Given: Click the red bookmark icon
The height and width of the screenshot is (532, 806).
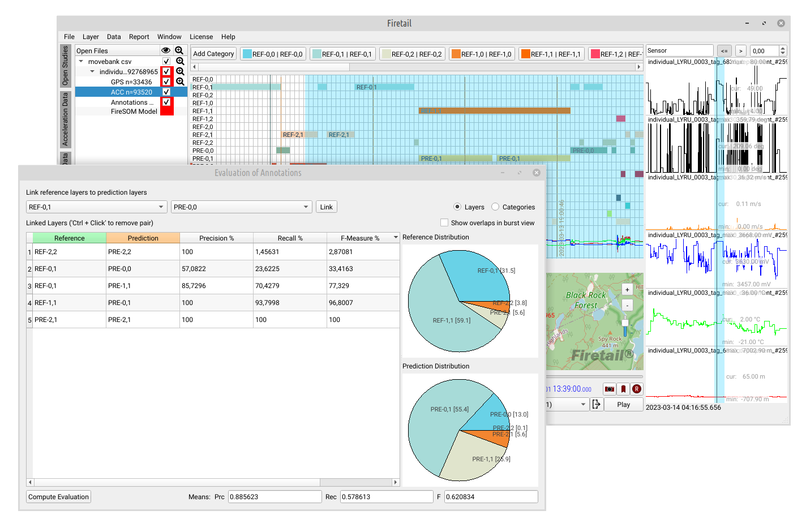Looking at the screenshot, I should pyautogui.click(x=623, y=389).
